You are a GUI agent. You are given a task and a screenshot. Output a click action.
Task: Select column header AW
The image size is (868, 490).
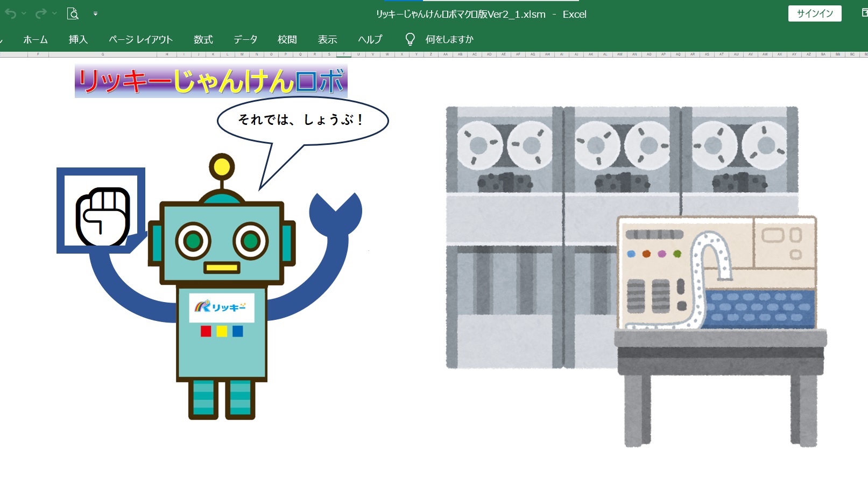click(765, 54)
